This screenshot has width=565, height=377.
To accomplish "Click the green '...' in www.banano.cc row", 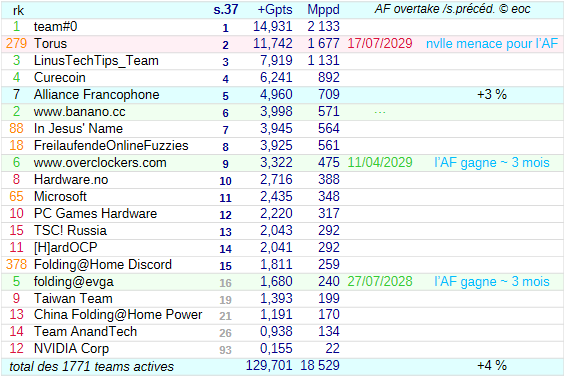I will point(380,112).
